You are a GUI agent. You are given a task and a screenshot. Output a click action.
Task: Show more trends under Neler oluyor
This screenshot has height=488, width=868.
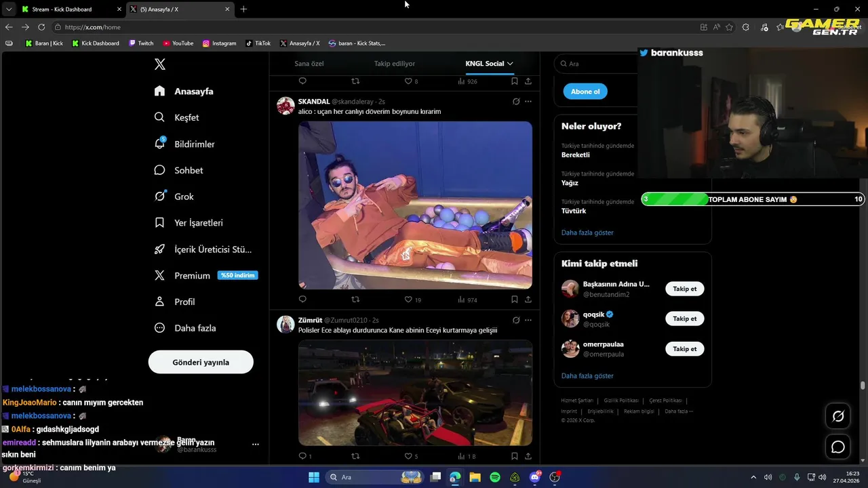(587, 232)
